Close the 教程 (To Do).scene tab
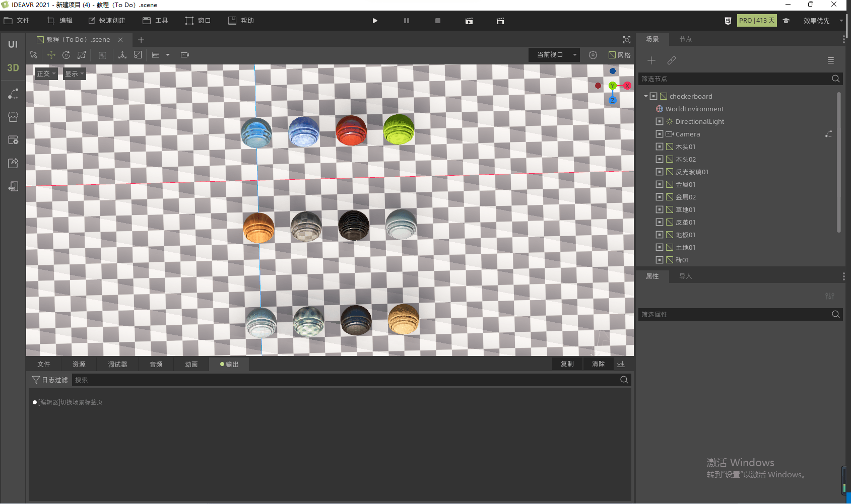Image resolution: width=851 pixels, height=504 pixels. [x=120, y=40]
